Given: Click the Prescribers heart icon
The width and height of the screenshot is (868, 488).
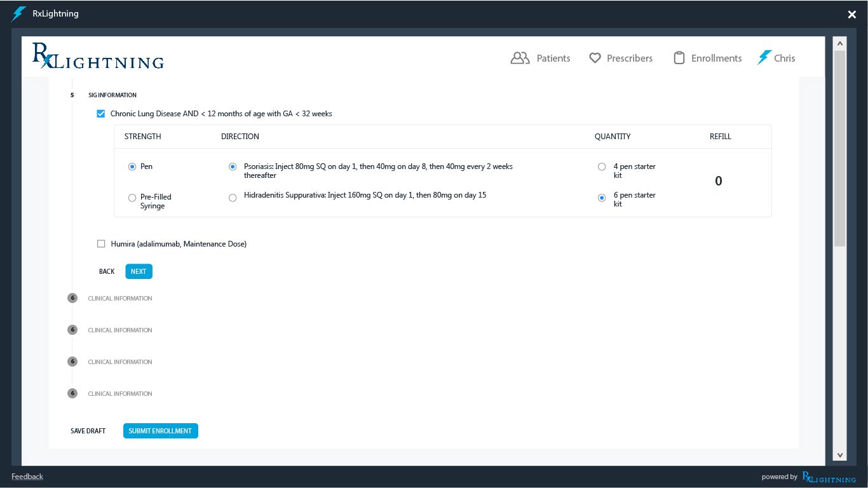Looking at the screenshot, I should click(x=595, y=58).
